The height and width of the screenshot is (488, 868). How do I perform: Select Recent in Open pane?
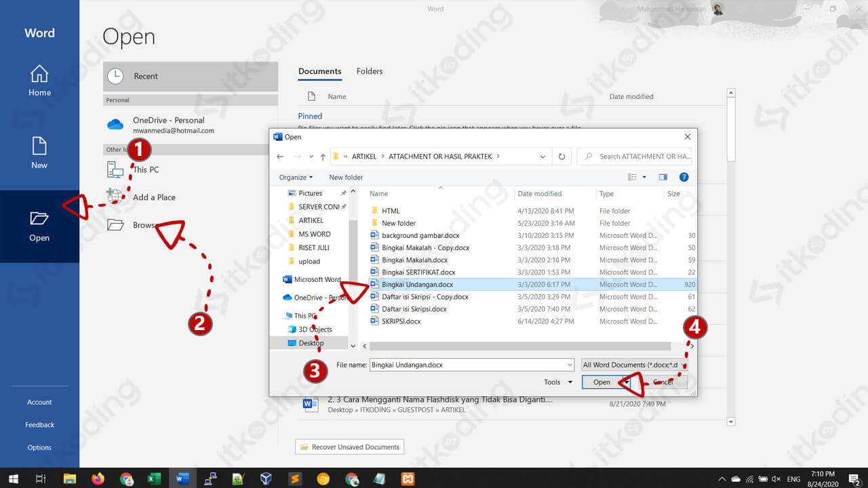[x=191, y=77]
